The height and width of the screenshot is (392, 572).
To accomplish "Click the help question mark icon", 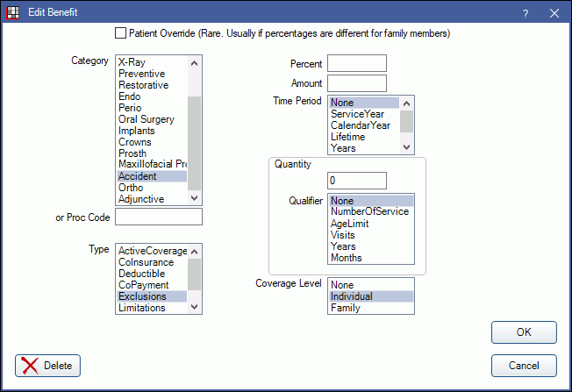I will click(526, 13).
